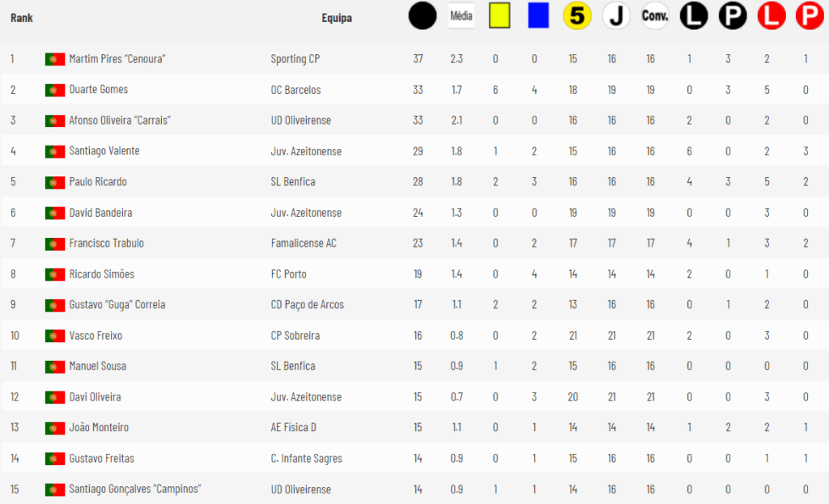
Task: Click the yellow card column icon
Action: pos(499,15)
